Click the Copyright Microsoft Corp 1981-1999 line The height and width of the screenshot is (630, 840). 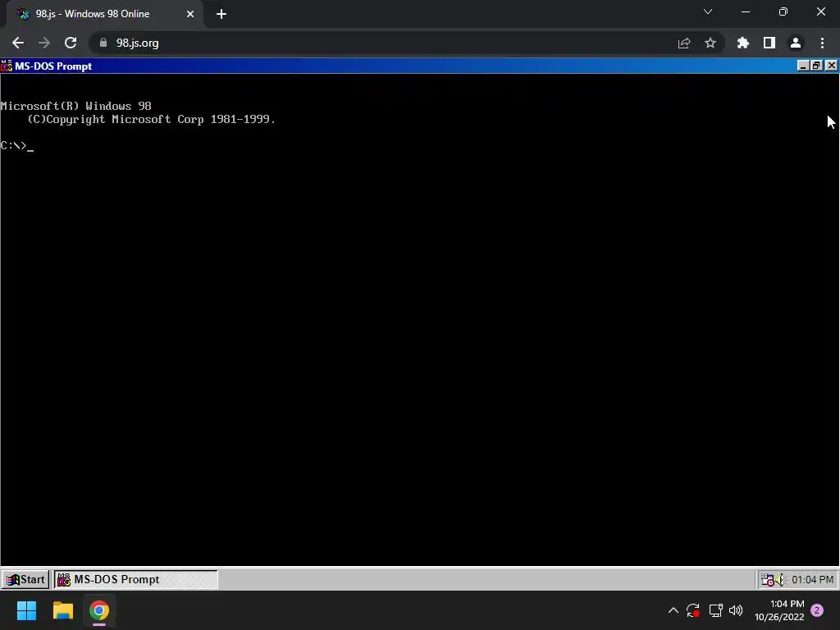152,120
